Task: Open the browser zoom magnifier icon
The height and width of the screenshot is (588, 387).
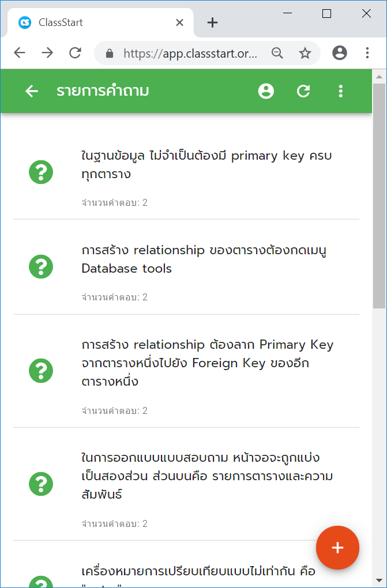Action: [277, 53]
